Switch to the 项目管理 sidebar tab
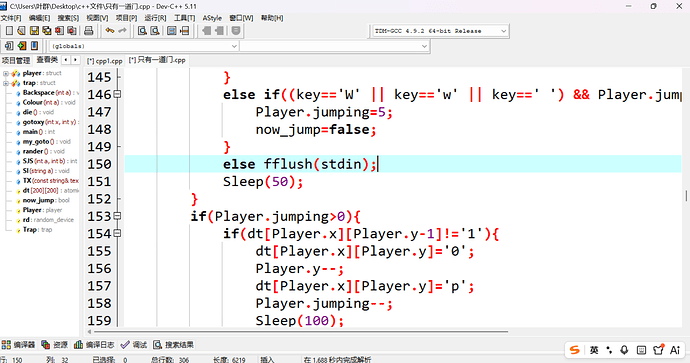690x363 pixels. click(x=16, y=60)
